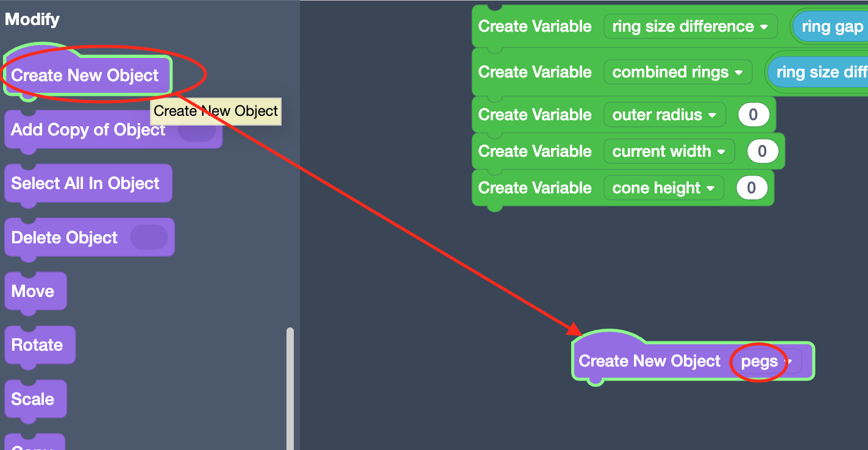This screenshot has height=450, width=868.
Task: Pick the Select All In Object block
Action: (x=85, y=184)
